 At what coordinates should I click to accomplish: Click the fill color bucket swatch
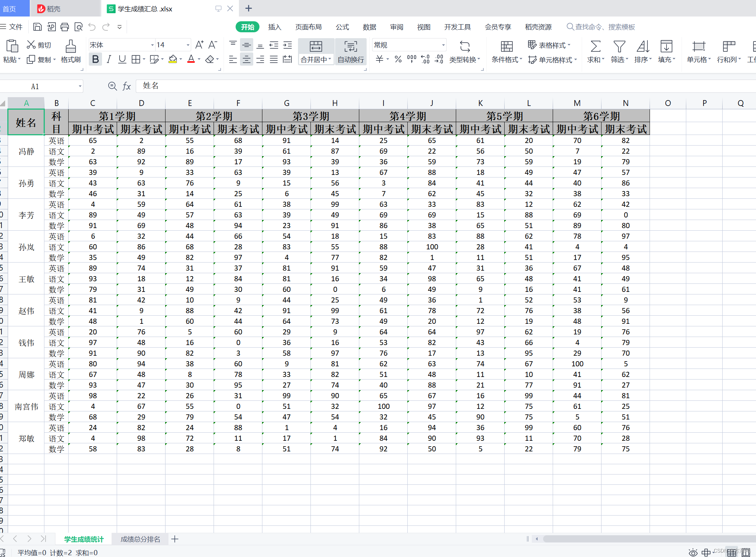(172, 59)
